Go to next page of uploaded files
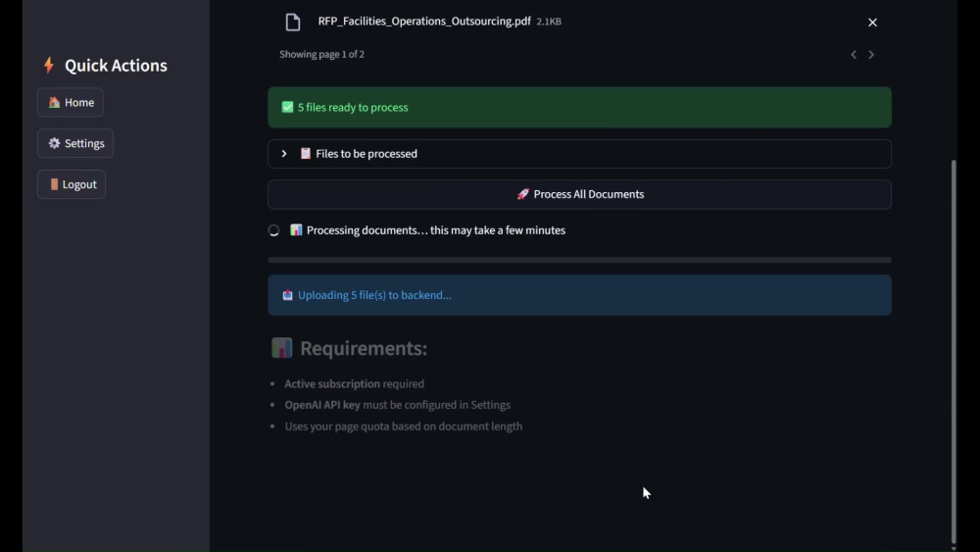The width and height of the screenshot is (980, 552). click(871, 54)
